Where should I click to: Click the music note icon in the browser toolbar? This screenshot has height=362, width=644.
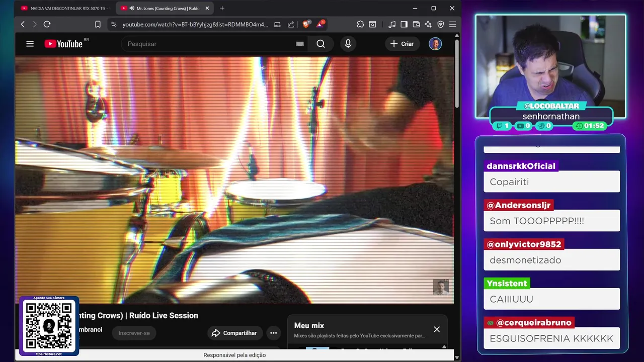click(x=392, y=24)
